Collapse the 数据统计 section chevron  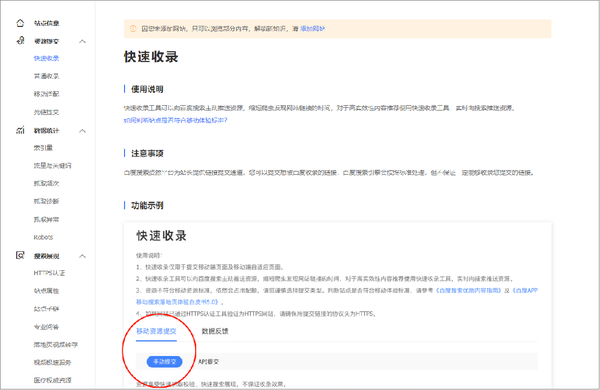tap(82, 131)
